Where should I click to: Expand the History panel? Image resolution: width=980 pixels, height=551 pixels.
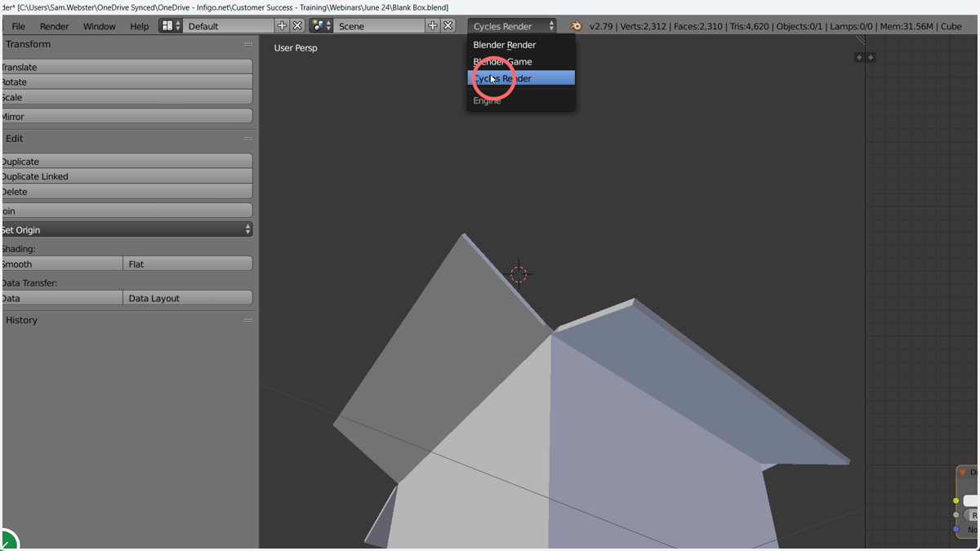20,320
